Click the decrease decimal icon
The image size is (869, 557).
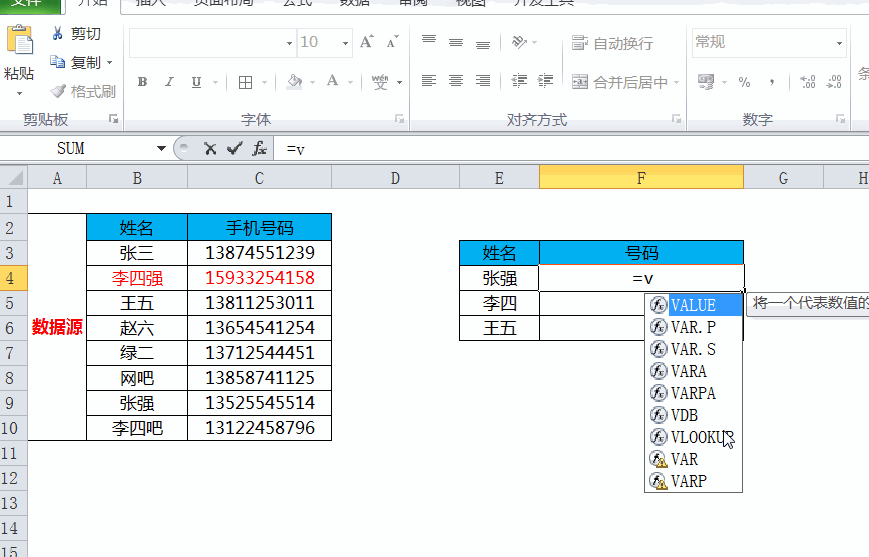(x=834, y=82)
